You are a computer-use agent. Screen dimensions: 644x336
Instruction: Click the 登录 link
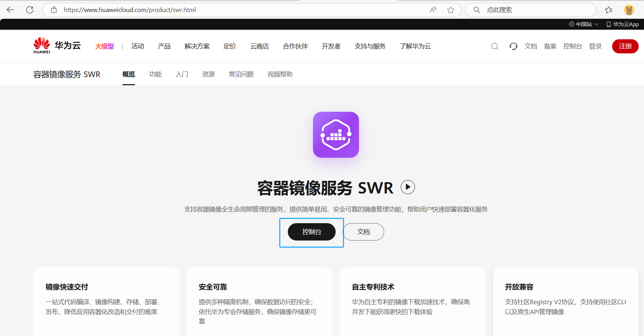[x=595, y=46]
